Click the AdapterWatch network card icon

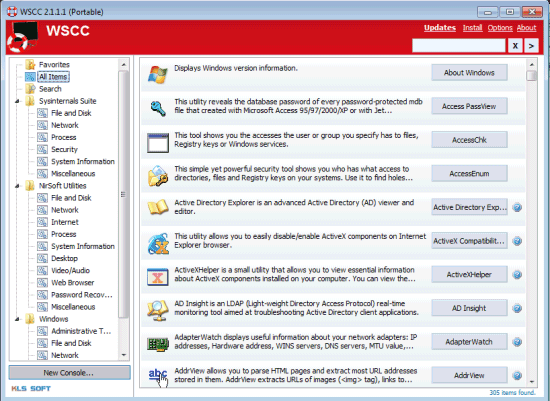(x=158, y=344)
